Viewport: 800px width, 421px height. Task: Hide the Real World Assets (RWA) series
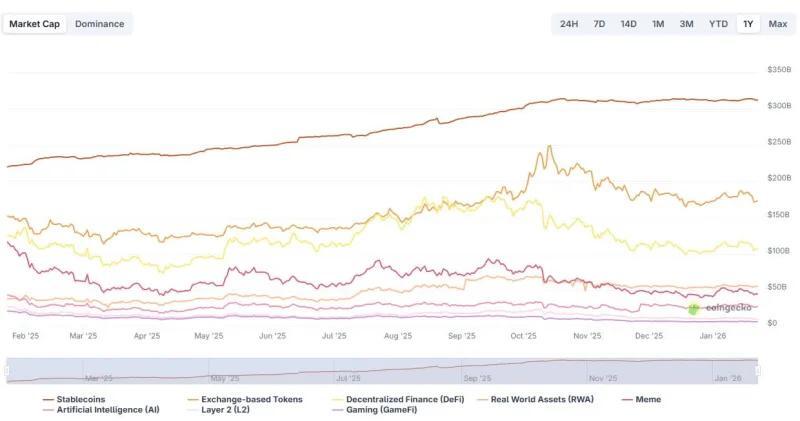pyautogui.click(x=541, y=399)
